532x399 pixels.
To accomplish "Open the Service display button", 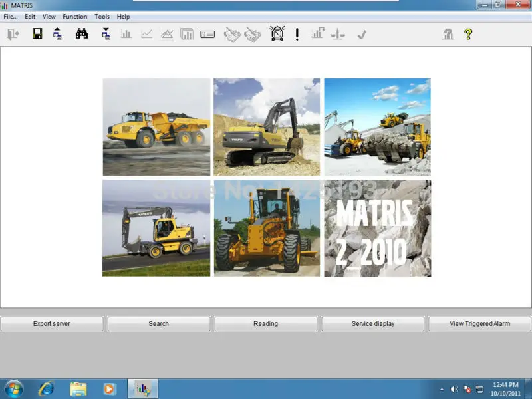I will tap(373, 324).
